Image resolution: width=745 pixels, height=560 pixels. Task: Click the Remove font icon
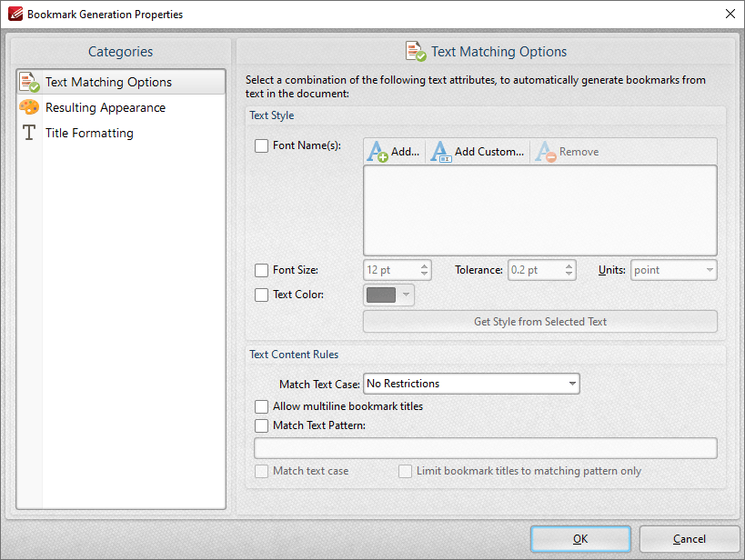coord(545,151)
